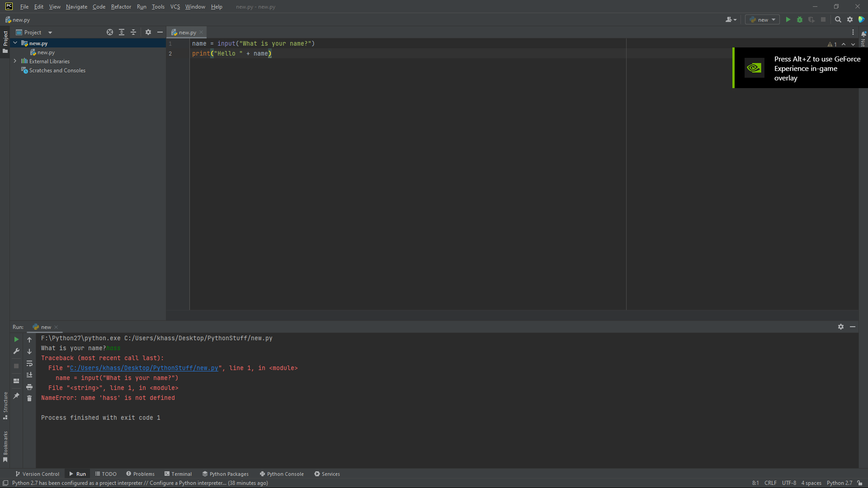
Task: Expand the External Libraries node
Action: [x=15, y=61]
